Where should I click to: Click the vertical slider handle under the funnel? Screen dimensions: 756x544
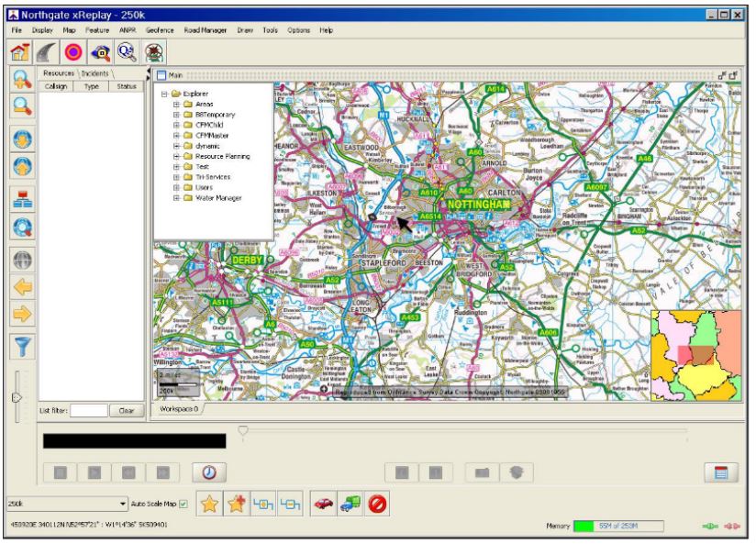pos(17,397)
